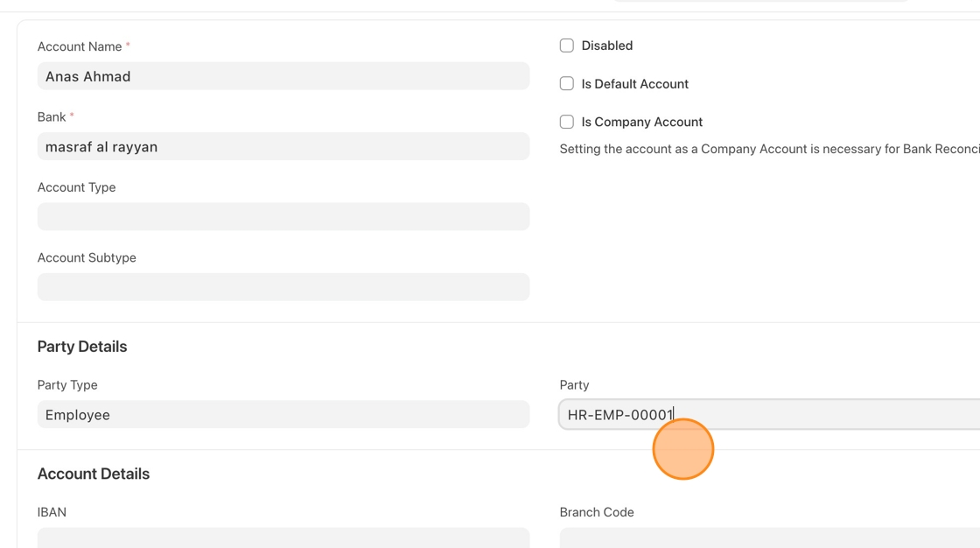This screenshot has height=548, width=980.
Task: Click the "Is Company Account" label text
Action: 642,122
